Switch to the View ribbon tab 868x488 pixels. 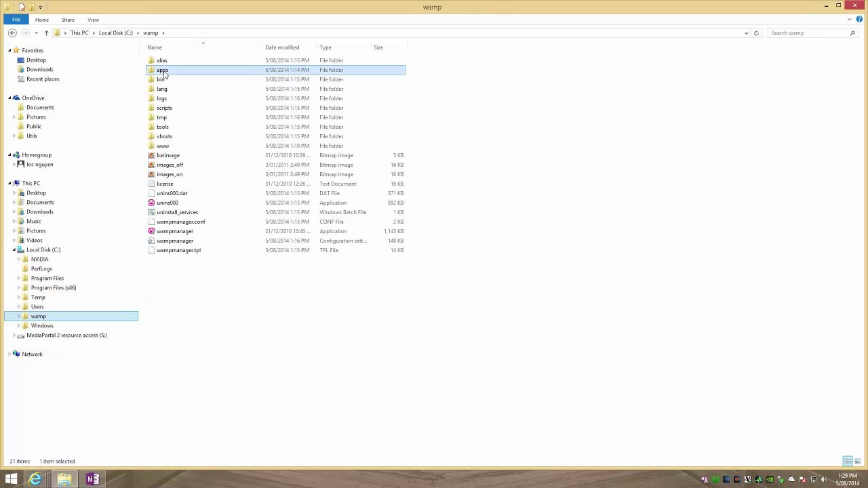[93, 20]
